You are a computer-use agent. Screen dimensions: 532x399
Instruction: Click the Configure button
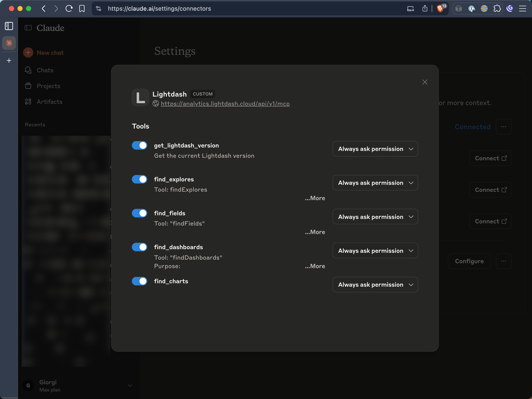(469, 261)
